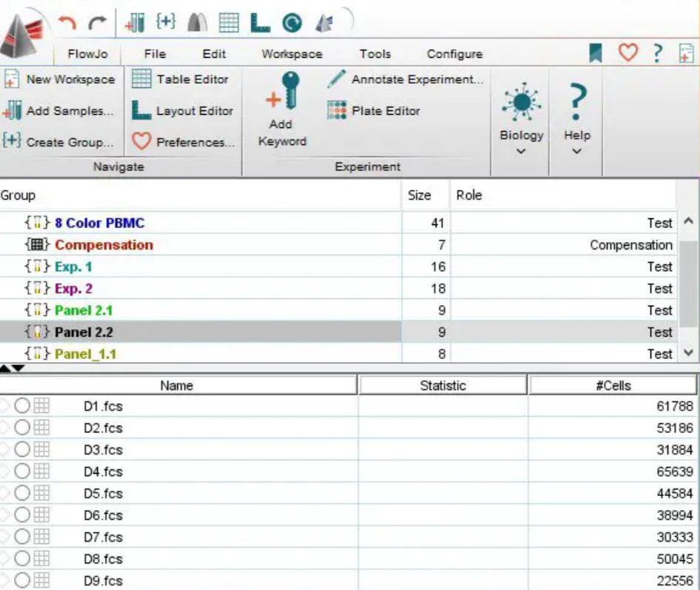Click the Plate Editor label
This screenshot has height=590, width=700.
pos(386,111)
